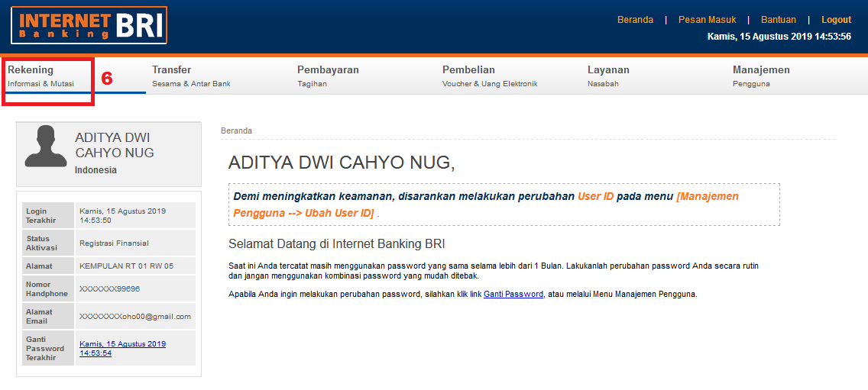The image size is (868, 390).
Task: Click the Alamat Email label
Action: click(39, 317)
